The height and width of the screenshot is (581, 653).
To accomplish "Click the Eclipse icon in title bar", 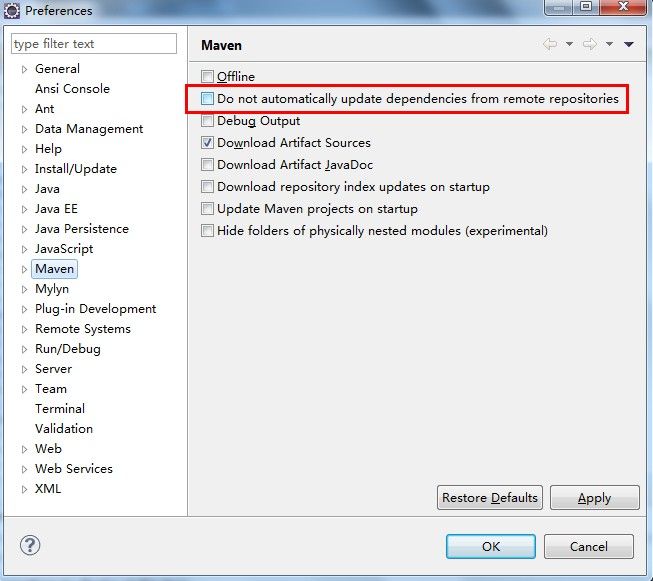I will 12,10.
